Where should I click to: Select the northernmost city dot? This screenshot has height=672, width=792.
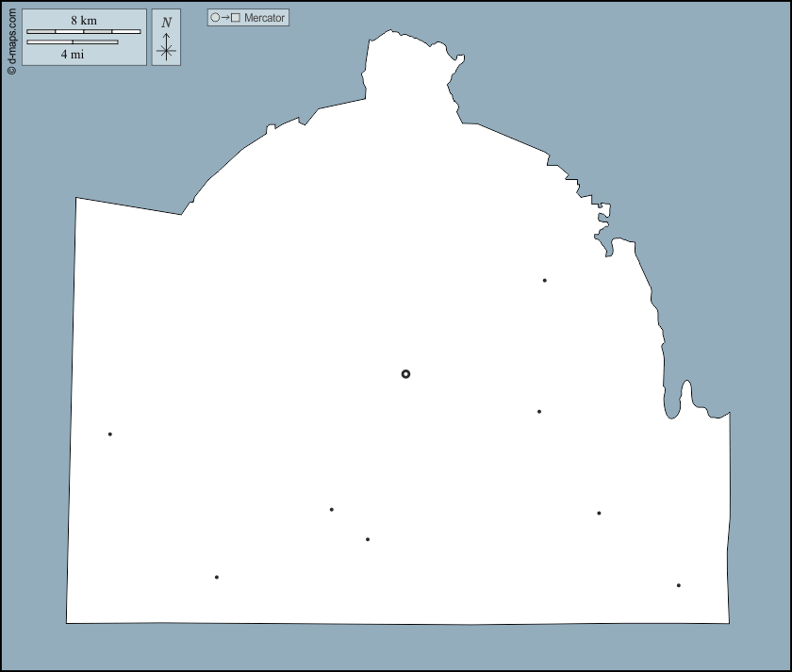tap(544, 280)
